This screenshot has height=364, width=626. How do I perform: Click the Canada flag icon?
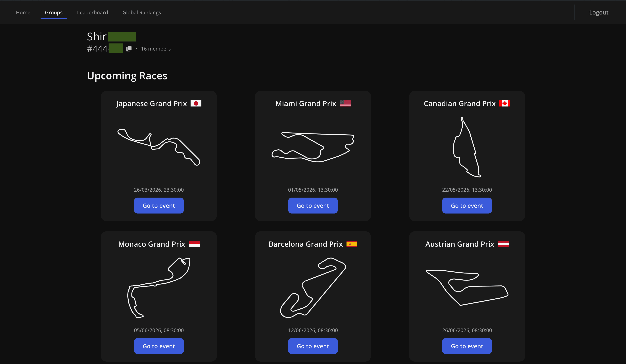click(x=504, y=103)
